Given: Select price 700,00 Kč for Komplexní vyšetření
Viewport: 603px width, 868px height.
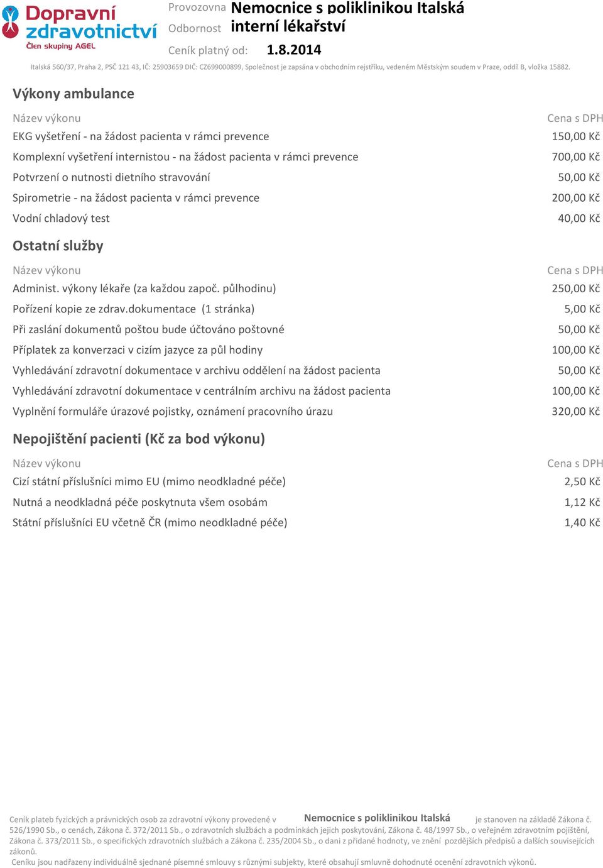Looking at the screenshot, I should pyautogui.click(x=576, y=157).
